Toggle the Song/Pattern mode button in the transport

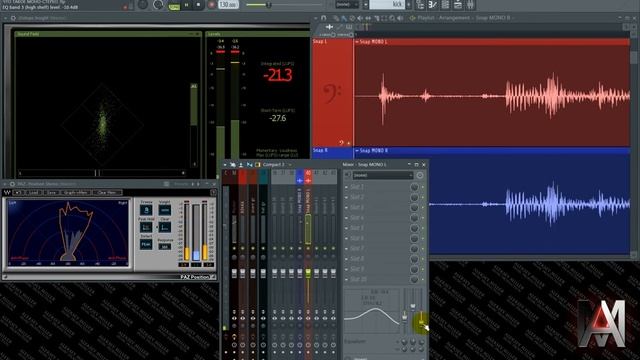[174, 6]
